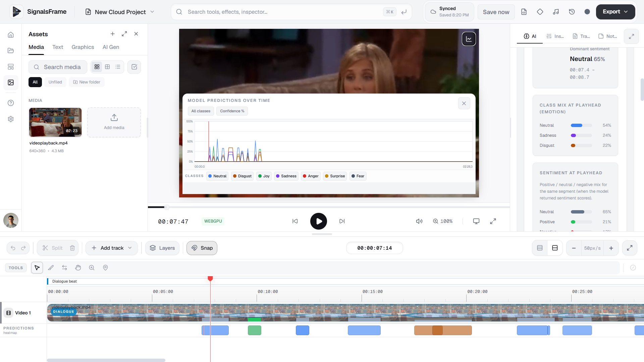Select the Zoom timeline tool
Viewport: 644px width, 362px height.
click(x=92, y=267)
